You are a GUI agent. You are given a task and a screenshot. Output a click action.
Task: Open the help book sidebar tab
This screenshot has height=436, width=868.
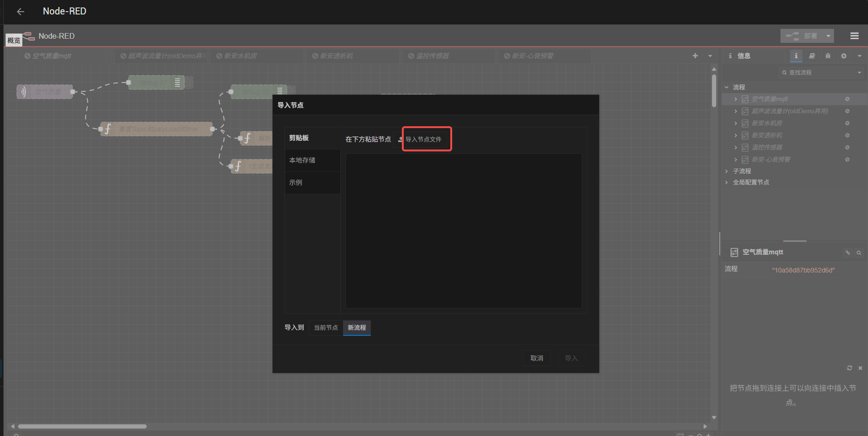click(812, 56)
